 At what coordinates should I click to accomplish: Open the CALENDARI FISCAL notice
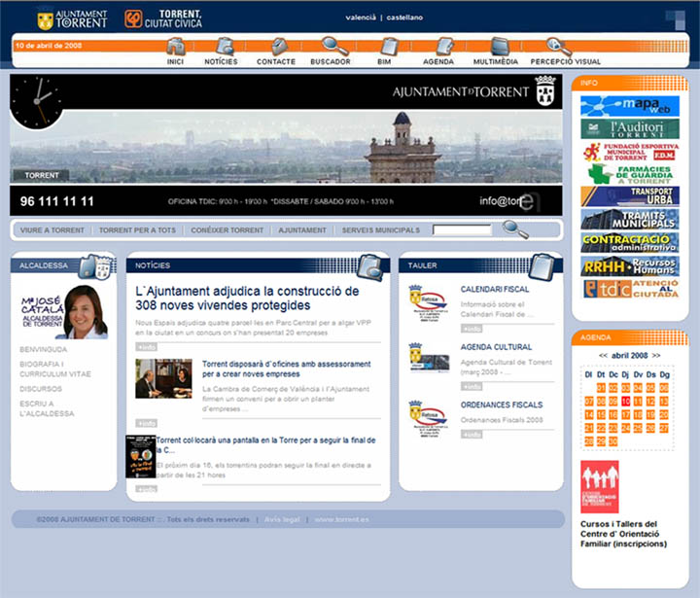point(495,290)
